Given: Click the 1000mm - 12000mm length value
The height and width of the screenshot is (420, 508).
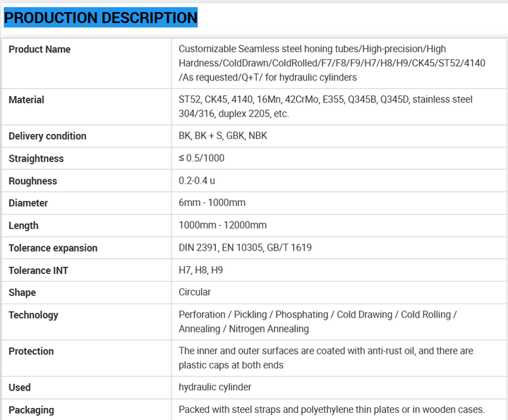Looking at the screenshot, I should (x=223, y=225).
